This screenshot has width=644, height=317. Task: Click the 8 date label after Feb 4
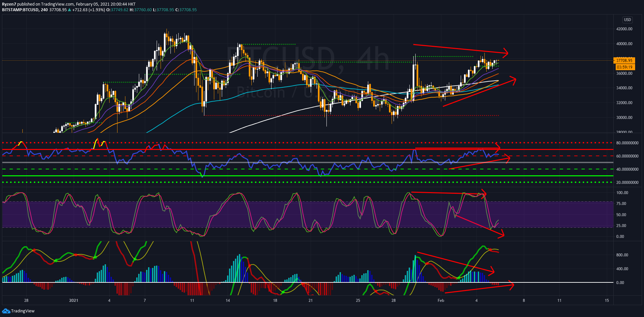point(524,301)
